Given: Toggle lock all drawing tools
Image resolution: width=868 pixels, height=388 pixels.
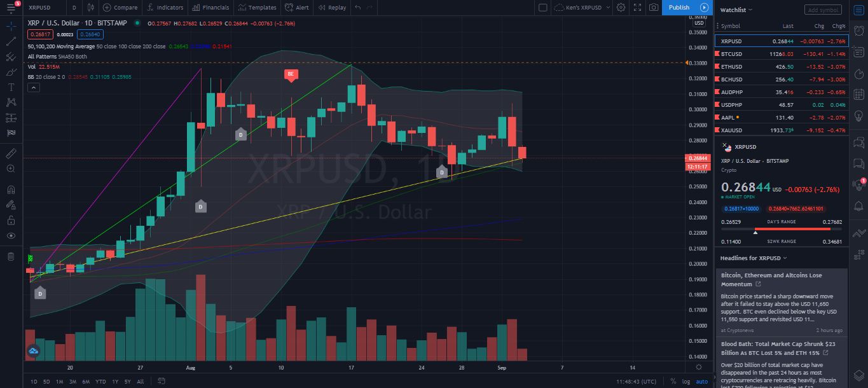Looking at the screenshot, I should 11,220.
